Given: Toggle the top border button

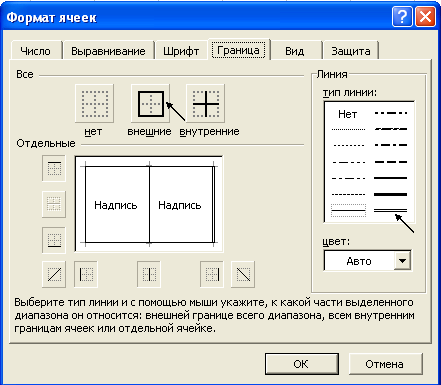Looking at the screenshot, I should 54,168.
